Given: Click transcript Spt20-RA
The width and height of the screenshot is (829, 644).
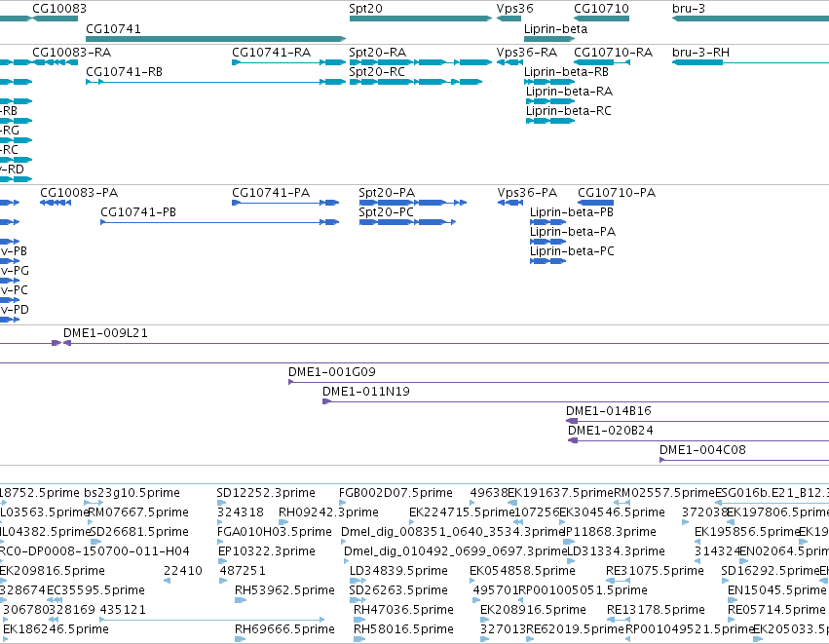Looking at the screenshot, I should (x=378, y=53).
